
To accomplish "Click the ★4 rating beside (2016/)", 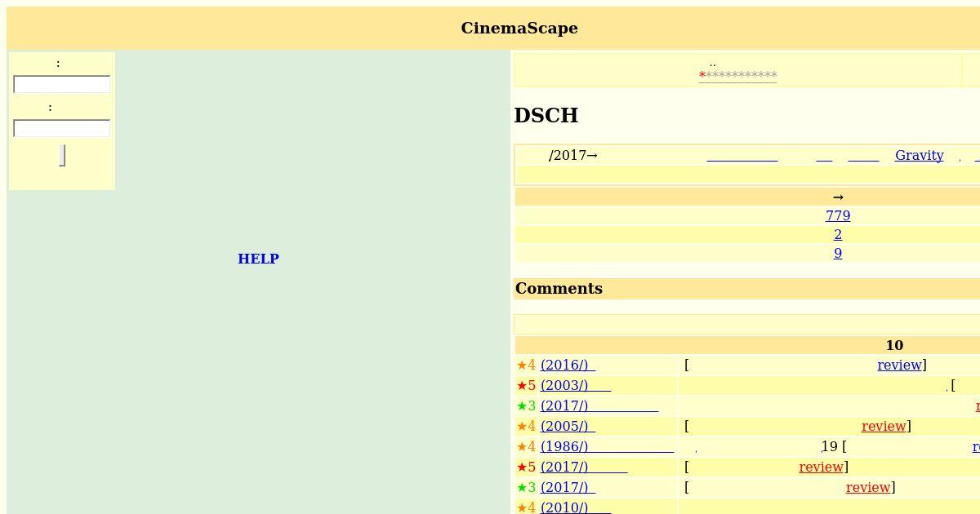I will click(x=526, y=365).
